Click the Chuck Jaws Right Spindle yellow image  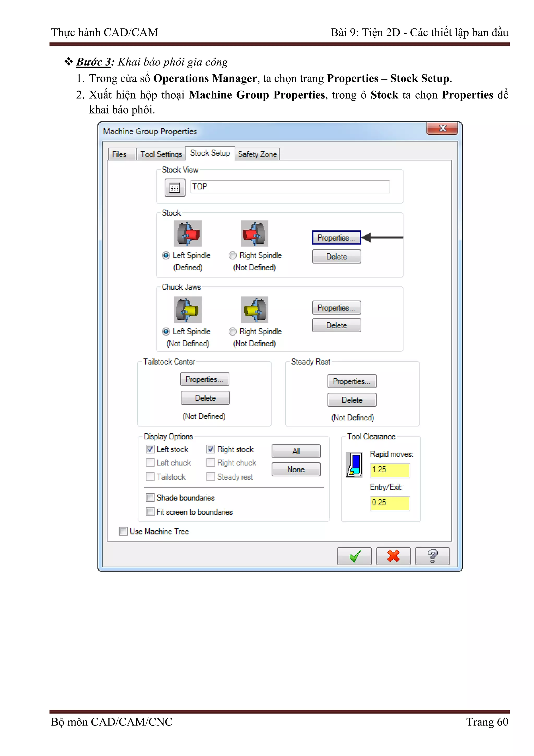click(x=254, y=309)
